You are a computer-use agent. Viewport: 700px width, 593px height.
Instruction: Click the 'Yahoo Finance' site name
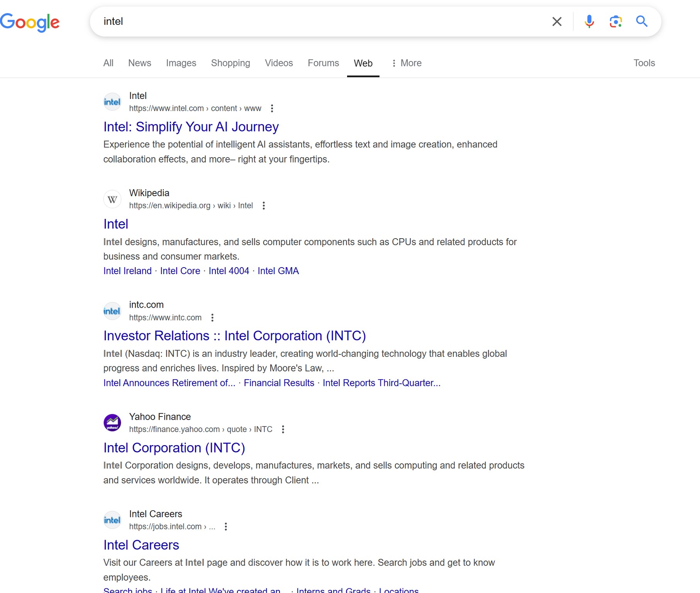[160, 417]
